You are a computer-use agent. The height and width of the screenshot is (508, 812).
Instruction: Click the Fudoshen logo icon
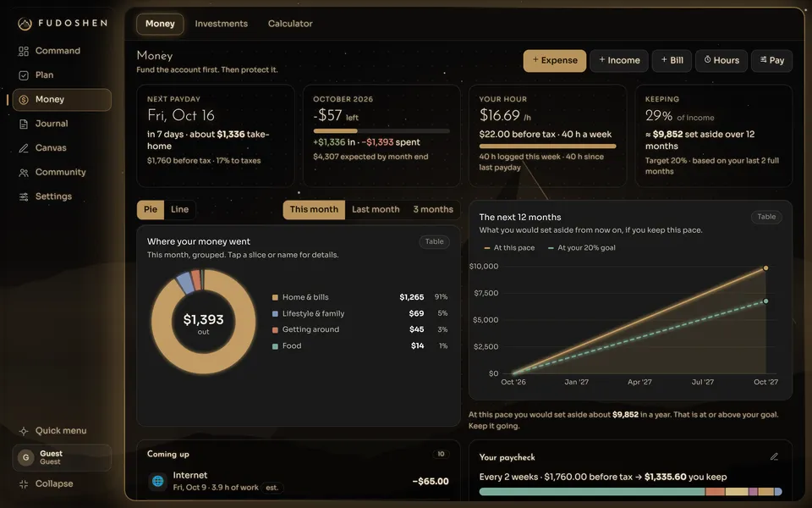(25, 24)
